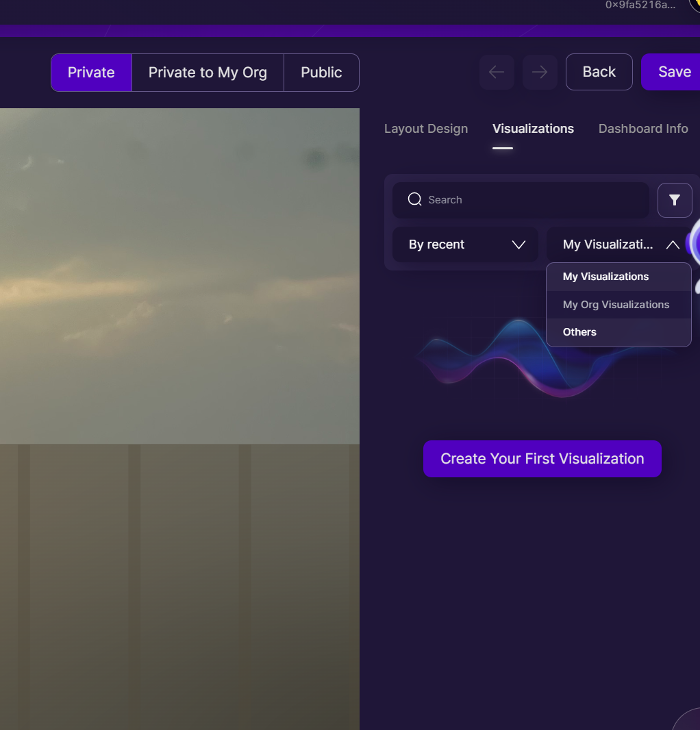700x730 pixels.
Task: Collapse the My Visualizations dropdown
Action: 618,244
